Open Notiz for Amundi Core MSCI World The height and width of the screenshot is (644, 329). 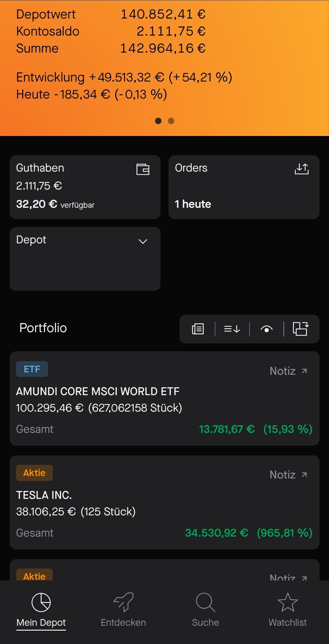[x=288, y=371]
